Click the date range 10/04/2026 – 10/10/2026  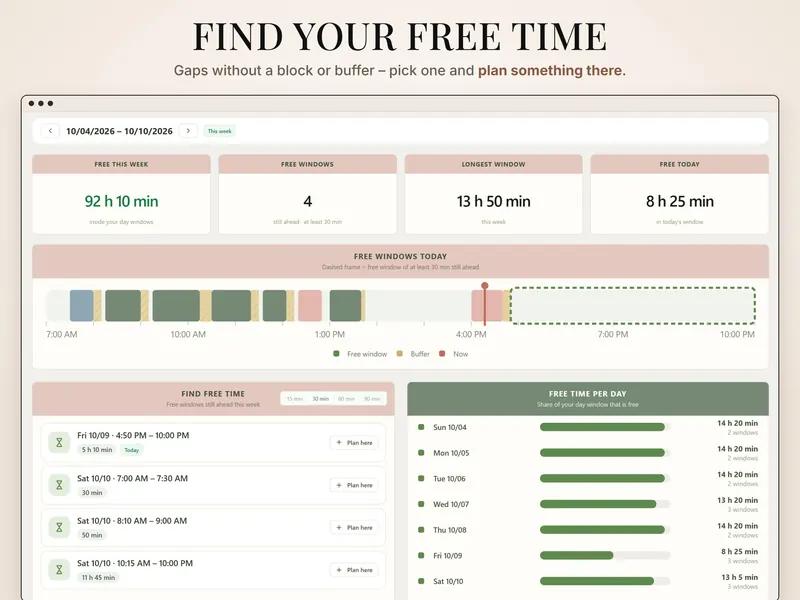pyautogui.click(x=119, y=131)
